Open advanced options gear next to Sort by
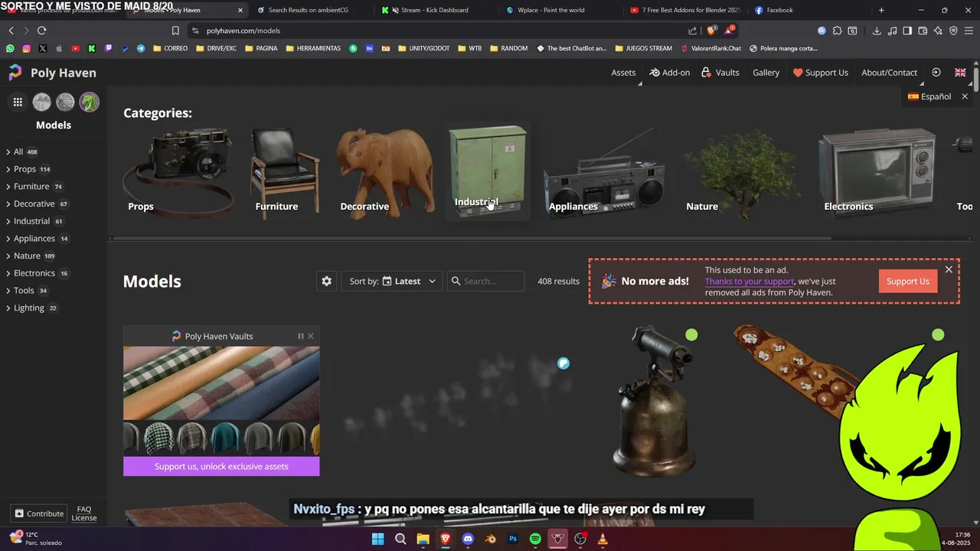Viewport: 980px width, 551px height. click(327, 281)
